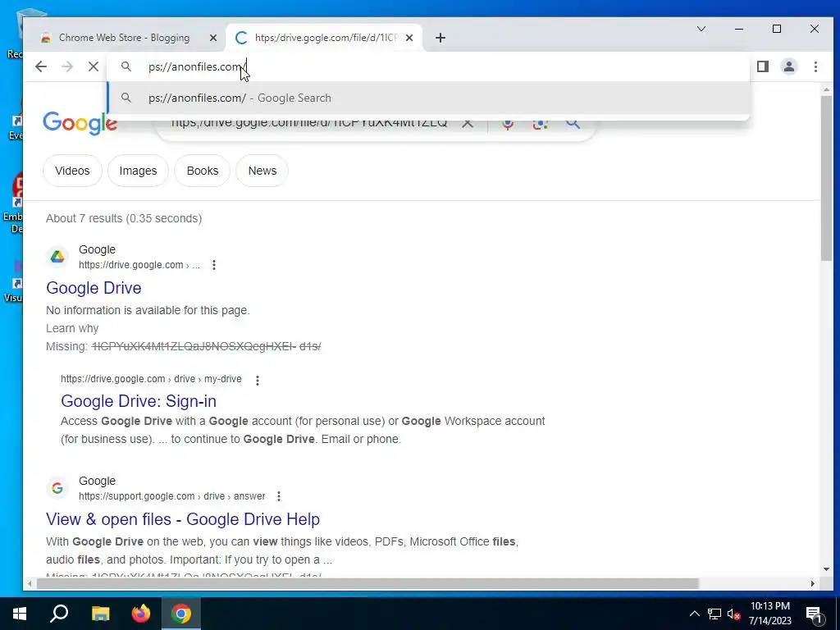Open Chrome's three-dot menu
This screenshot has height=630, width=840.
coord(815,66)
